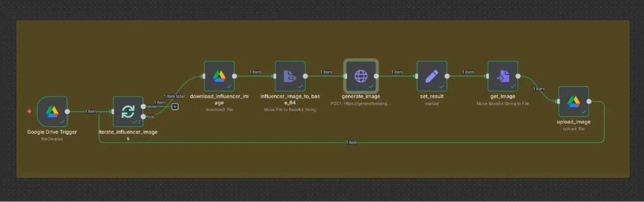Click '1 item' label between set_result and get_image
Screen dimensions: 644x202
pyautogui.click(x=468, y=72)
